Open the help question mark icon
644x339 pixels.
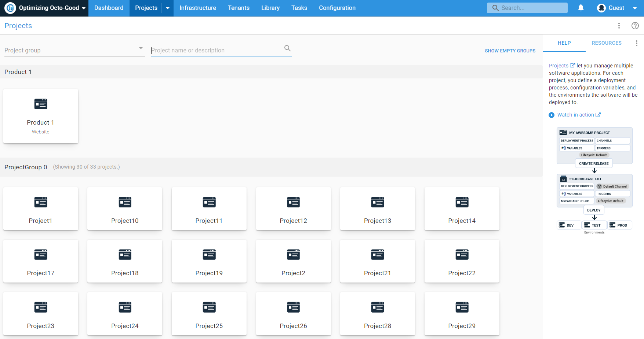coord(636,26)
